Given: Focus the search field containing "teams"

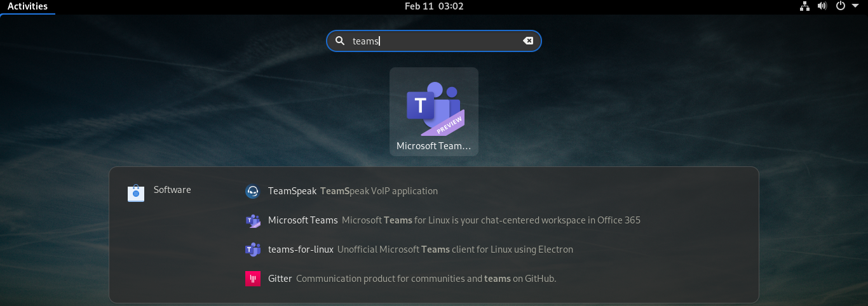Looking at the screenshot, I should coord(434,41).
